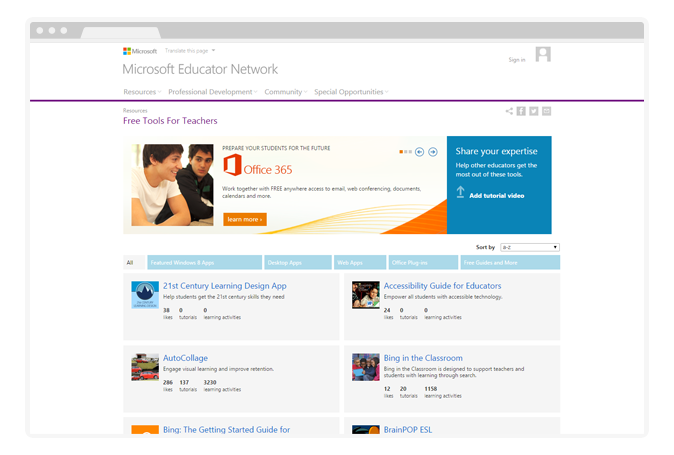This screenshot has height=455, width=674.
Task: Click Bing in the Classroom '1158' learning activities
Action: point(431,389)
